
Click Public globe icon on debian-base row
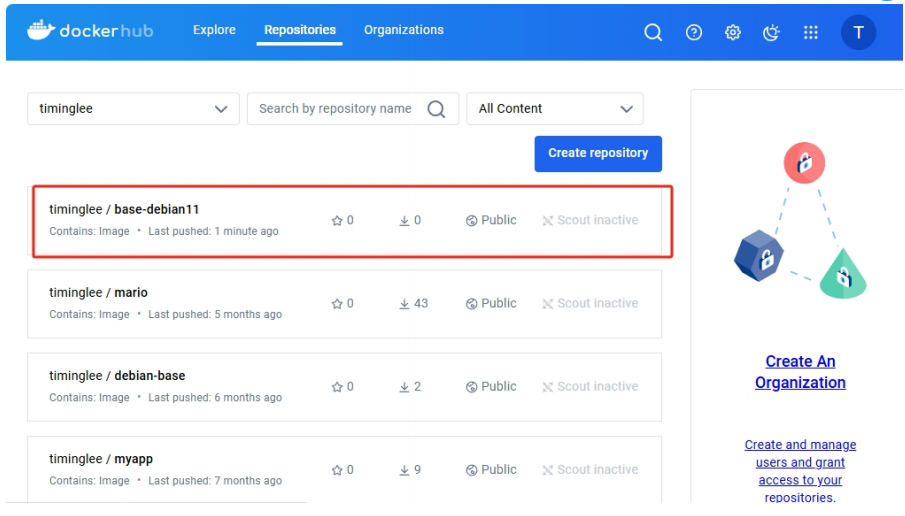[472, 387]
